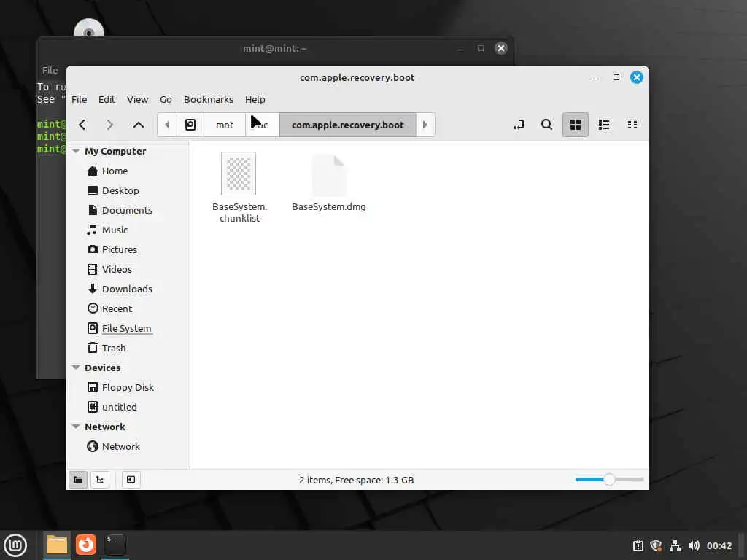Switch to compact view
The width and height of the screenshot is (747, 560).
pyautogui.click(x=632, y=125)
